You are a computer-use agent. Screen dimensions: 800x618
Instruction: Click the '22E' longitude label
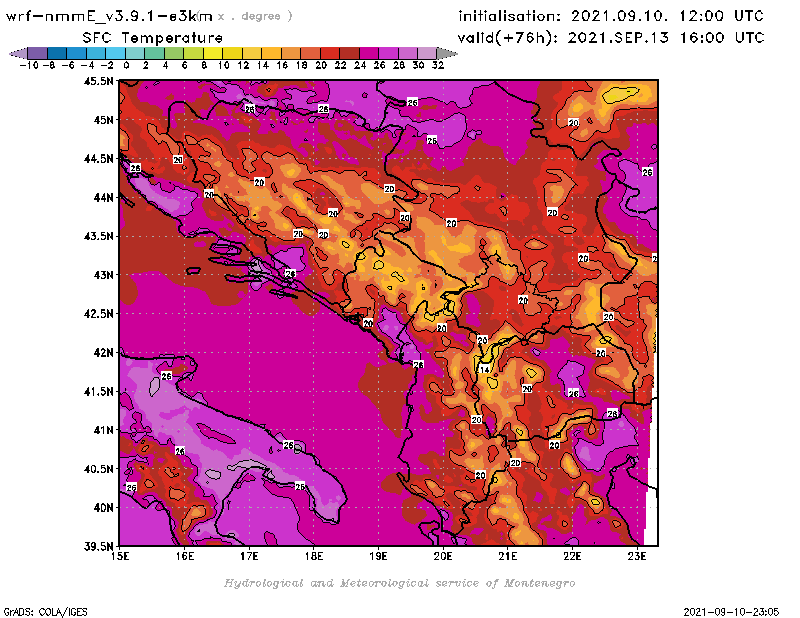(x=572, y=556)
